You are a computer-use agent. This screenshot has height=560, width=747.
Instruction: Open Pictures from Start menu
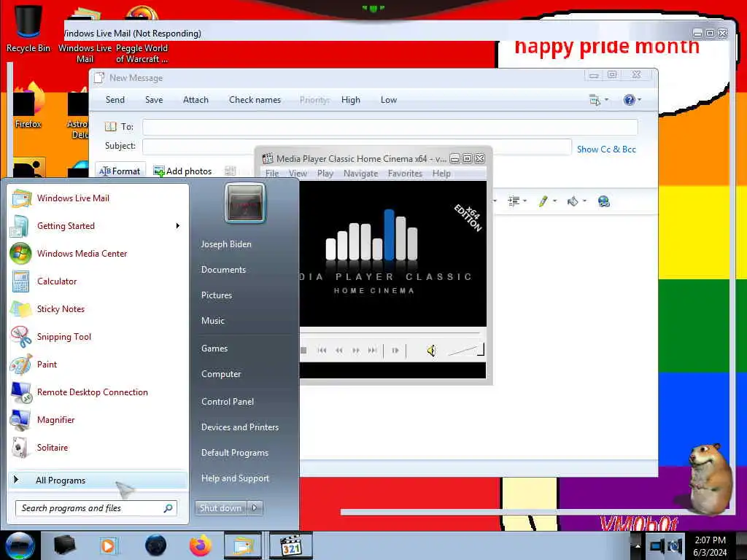217,295
